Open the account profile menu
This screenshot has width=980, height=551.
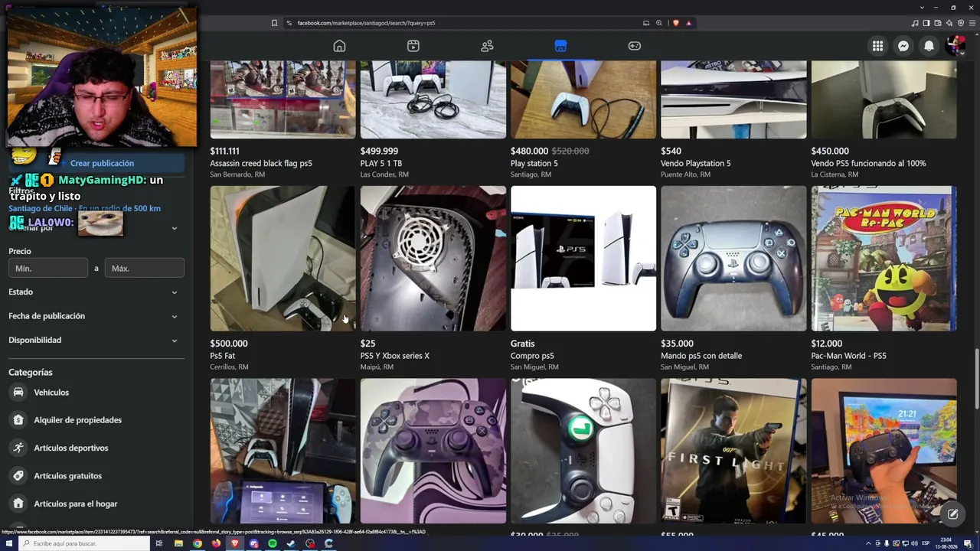click(955, 46)
